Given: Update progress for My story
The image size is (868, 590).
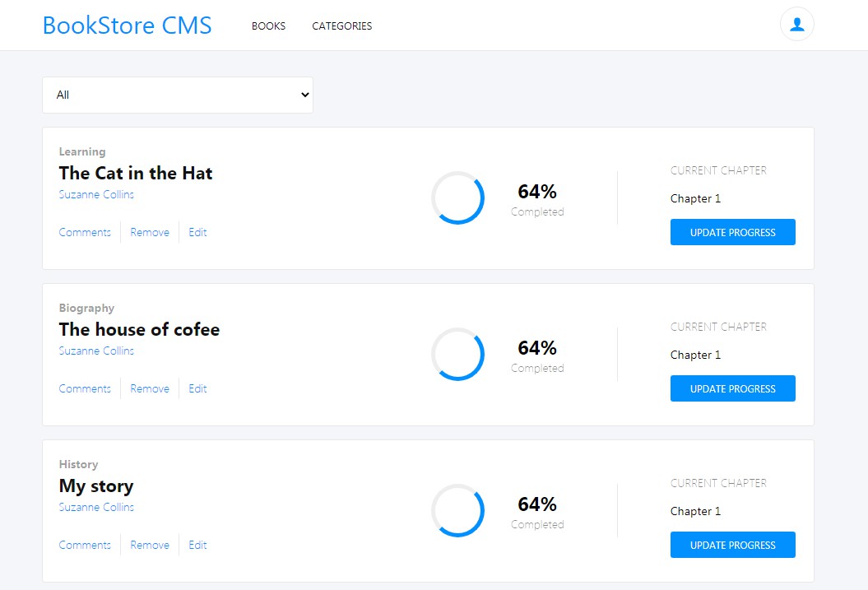Looking at the screenshot, I should pos(732,545).
